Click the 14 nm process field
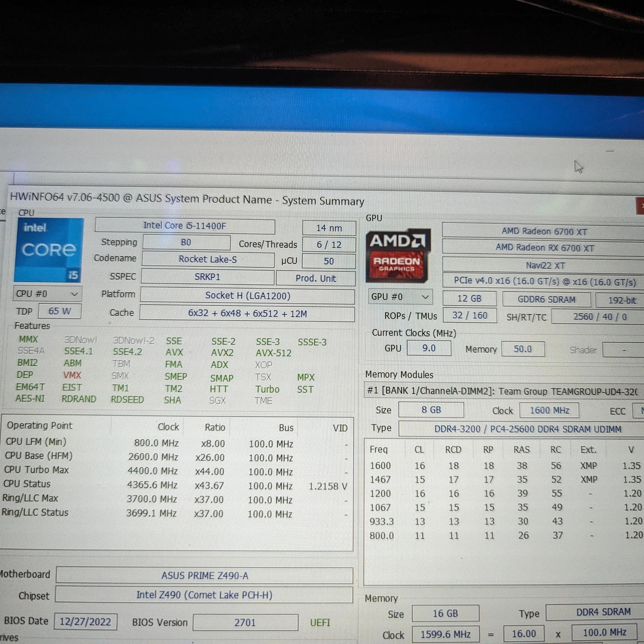The image size is (644, 644). [329, 228]
